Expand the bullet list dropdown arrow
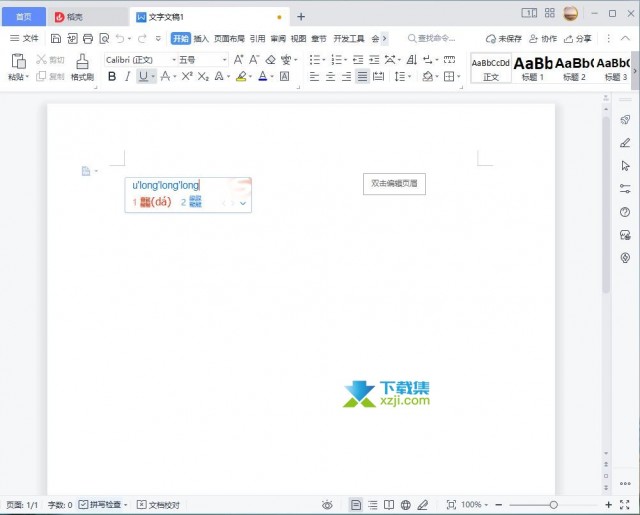640x515 pixels. tap(324, 60)
